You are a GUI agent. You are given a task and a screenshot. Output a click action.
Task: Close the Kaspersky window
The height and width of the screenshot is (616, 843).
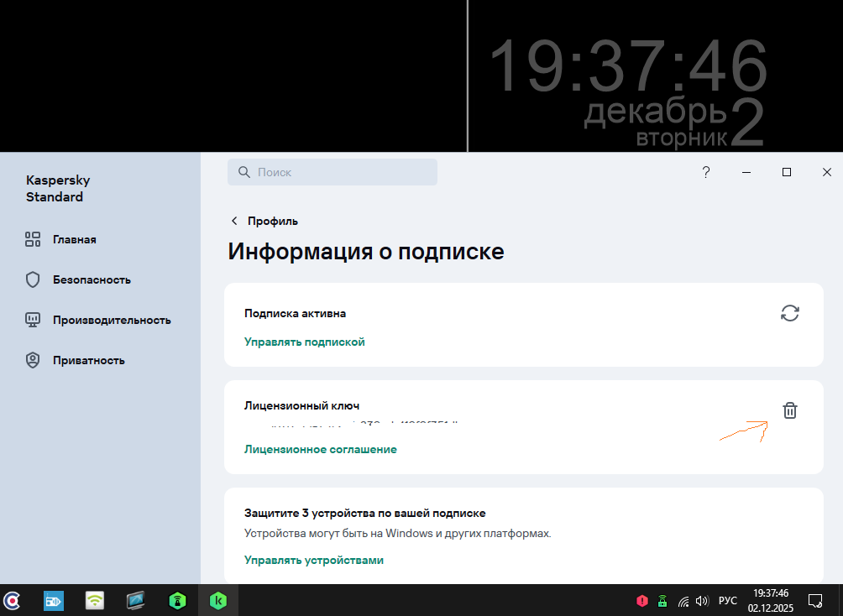[x=827, y=172]
